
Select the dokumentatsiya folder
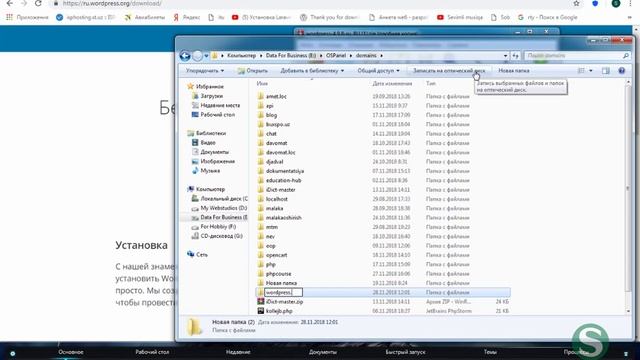tap(285, 171)
